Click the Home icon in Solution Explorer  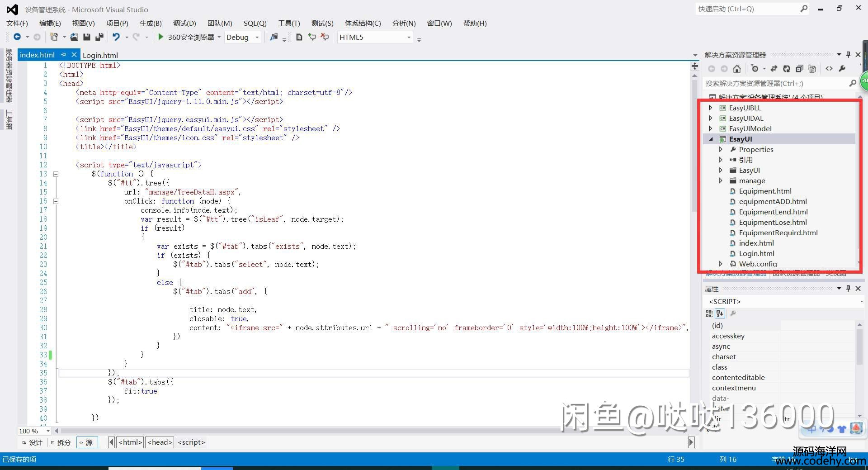(x=737, y=69)
